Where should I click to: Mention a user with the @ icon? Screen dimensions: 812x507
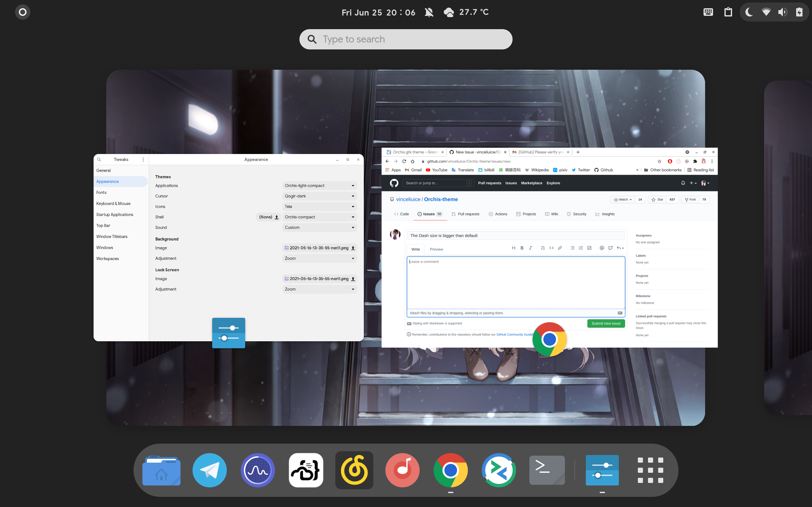pyautogui.click(x=602, y=248)
